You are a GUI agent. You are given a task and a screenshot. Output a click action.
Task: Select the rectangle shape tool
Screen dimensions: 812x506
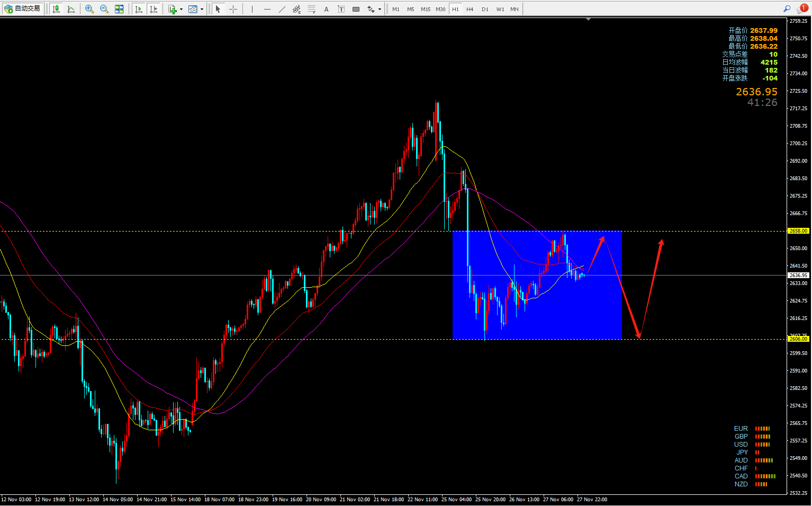(356, 9)
